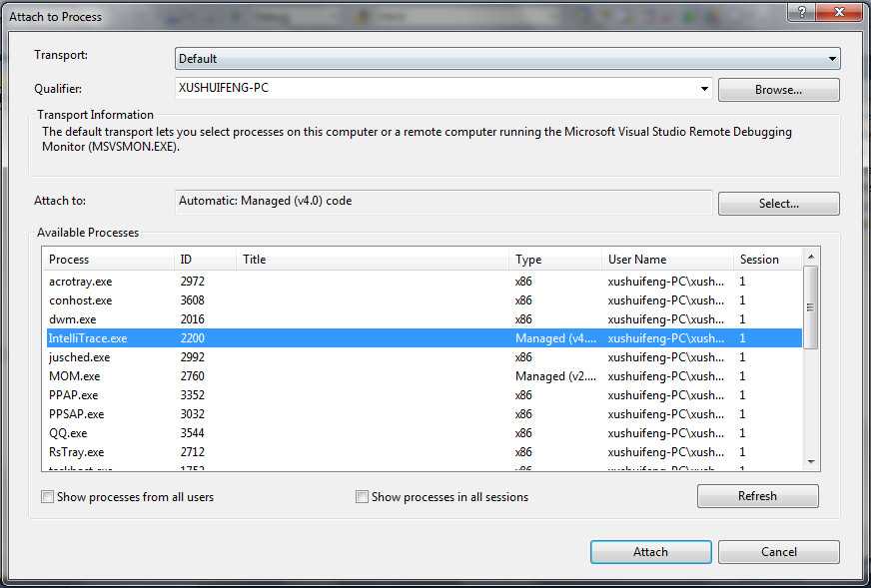Screen dimensions: 871x588
Task: Click the Select... button
Action: [778, 204]
